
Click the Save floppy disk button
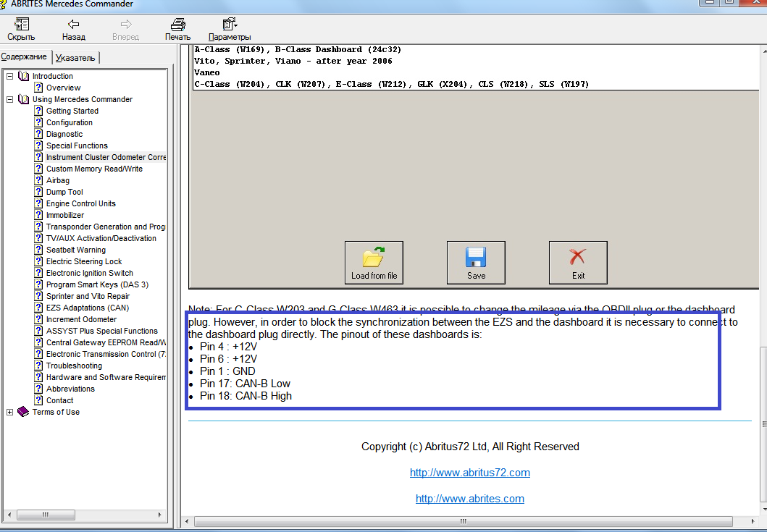click(476, 263)
